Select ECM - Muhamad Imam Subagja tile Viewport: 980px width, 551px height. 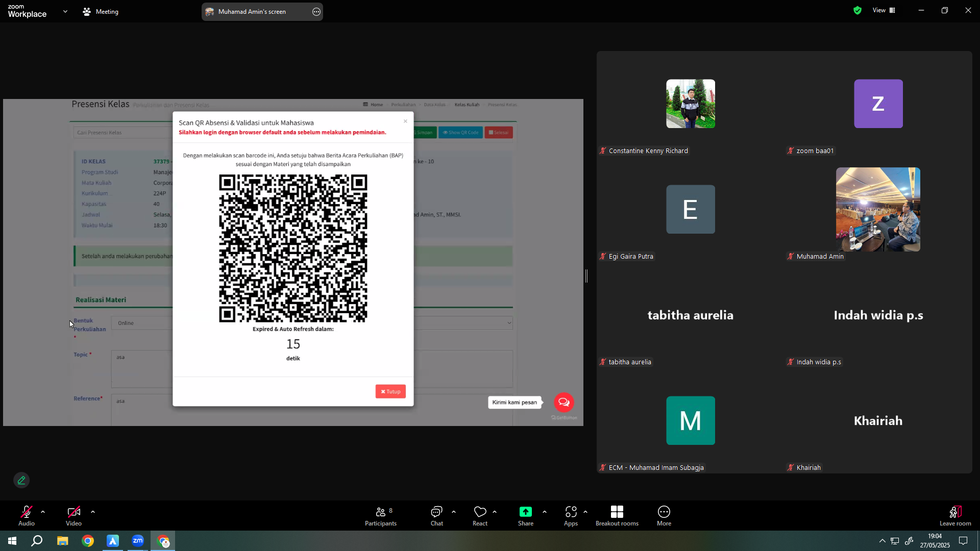click(691, 420)
